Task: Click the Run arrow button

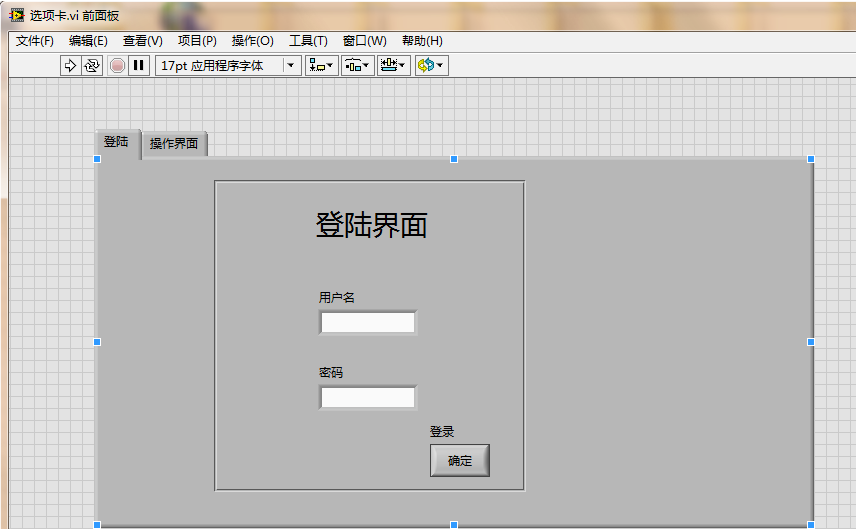Action: point(70,66)
